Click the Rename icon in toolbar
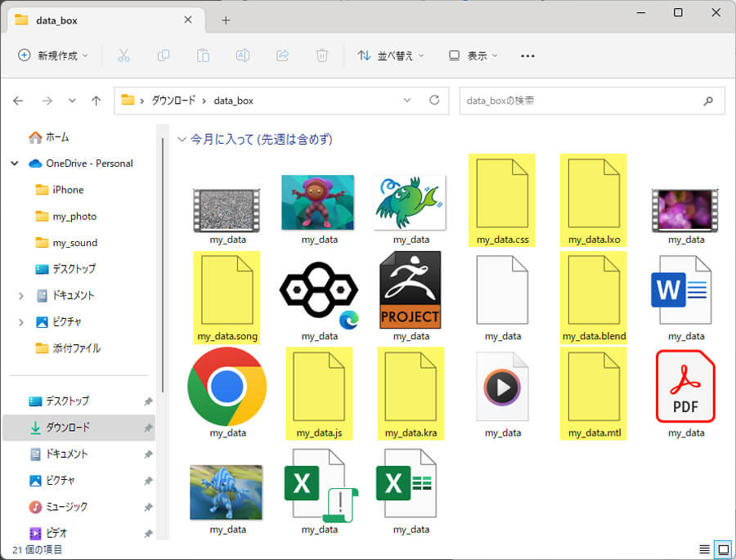The width and height of the screenshot is (736, 560). click(x=242, y=56)
